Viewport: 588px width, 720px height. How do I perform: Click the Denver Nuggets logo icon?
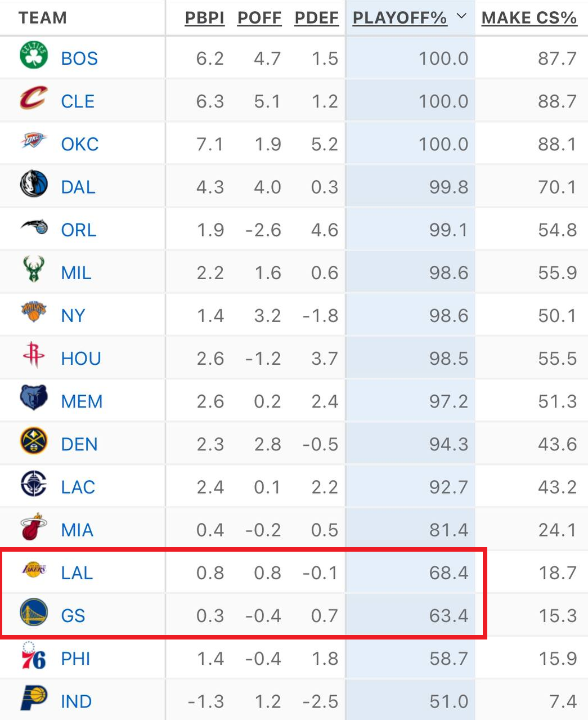coord(34,441)
